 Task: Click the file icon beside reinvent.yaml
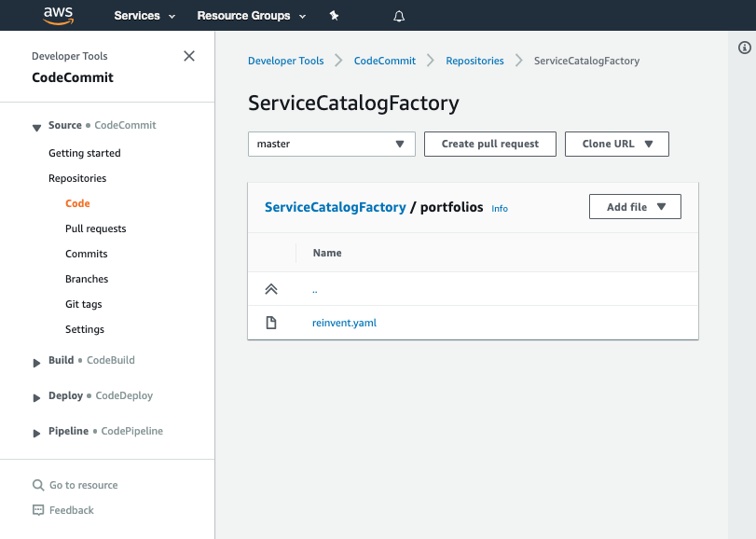pos(271,323)
